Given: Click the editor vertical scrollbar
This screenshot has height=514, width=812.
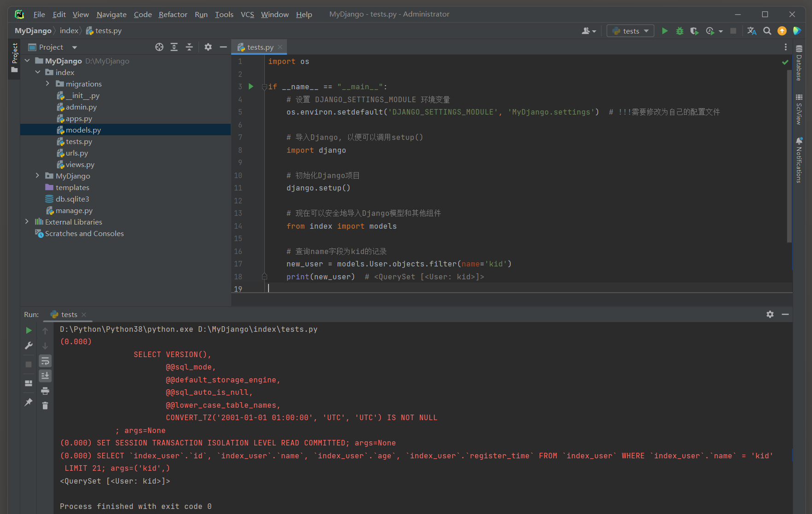Looking at the screenshot, I should [789, 156].
